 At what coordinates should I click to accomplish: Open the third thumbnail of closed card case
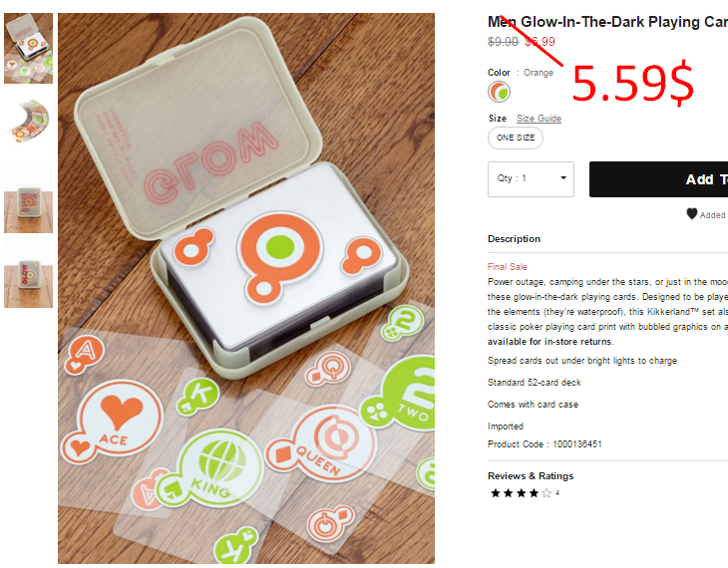(x=28, y=197)
